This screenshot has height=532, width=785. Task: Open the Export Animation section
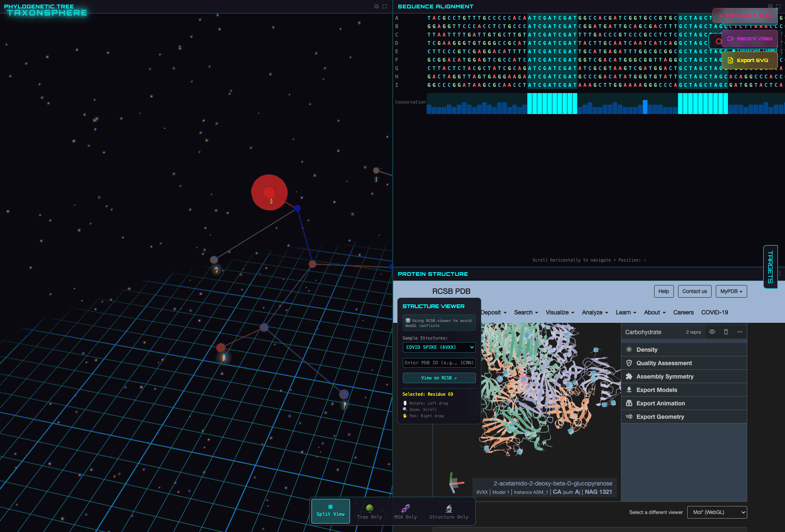pos(684,403)
